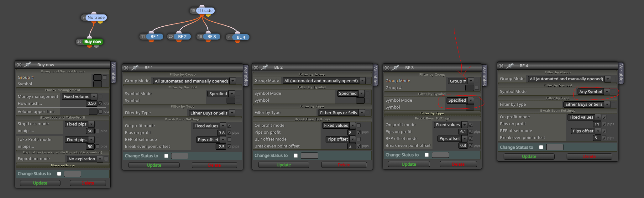Toggle Change Status to checkbox in BE 4
The height and width of the screenshot is (198, 644).
click(541, 147)
